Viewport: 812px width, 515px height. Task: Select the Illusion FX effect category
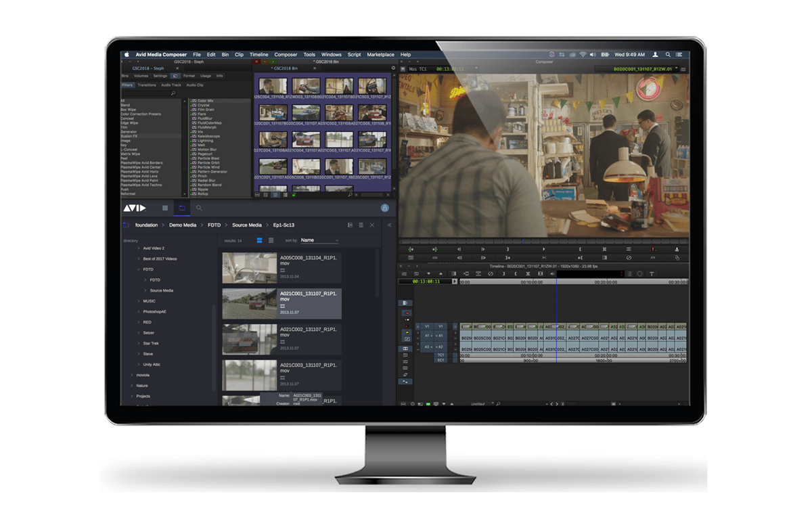click(x=129, y=136)
